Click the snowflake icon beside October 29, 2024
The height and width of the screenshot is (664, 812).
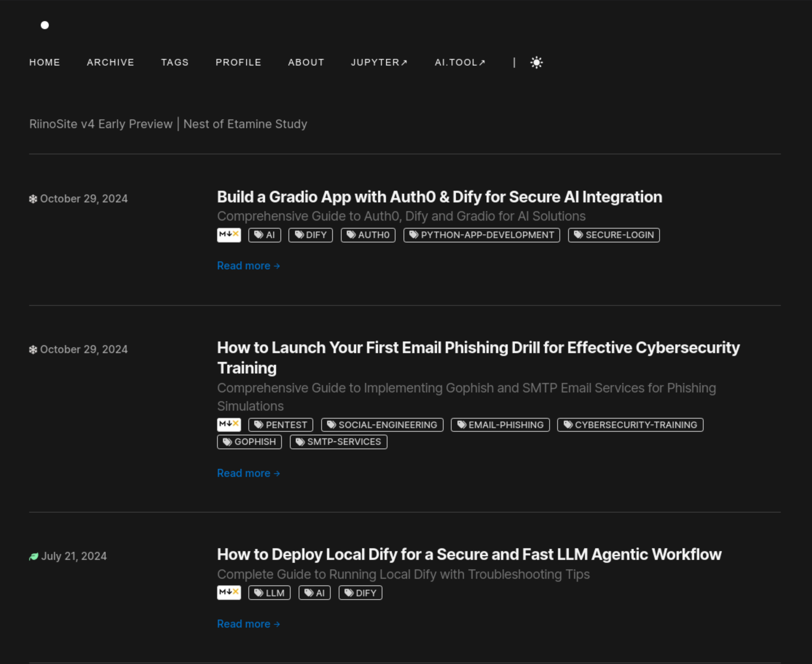click(33, 199)
